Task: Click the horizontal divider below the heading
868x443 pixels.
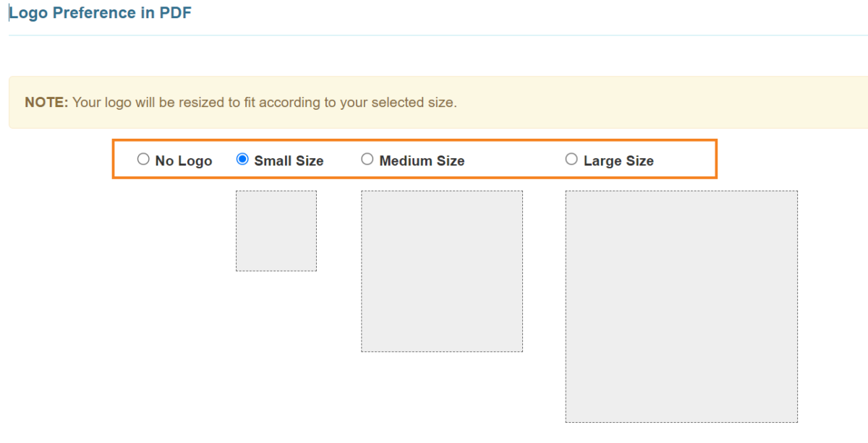Action: pyautogui.click(x=434, y=35)
